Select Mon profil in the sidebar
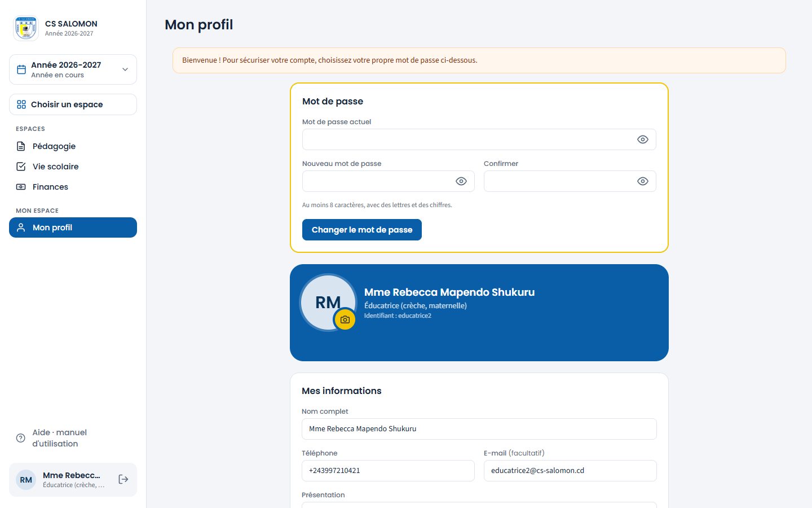Viewport: 812px width, 508px height. [x=73, y=227]
